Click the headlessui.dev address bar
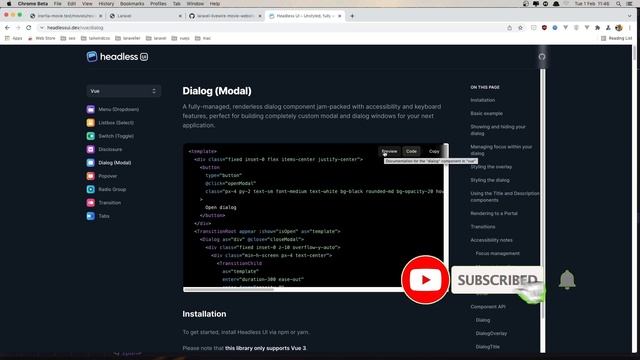Image resolution: width=640 pixels, height=360 pixels. click(271, 28)
